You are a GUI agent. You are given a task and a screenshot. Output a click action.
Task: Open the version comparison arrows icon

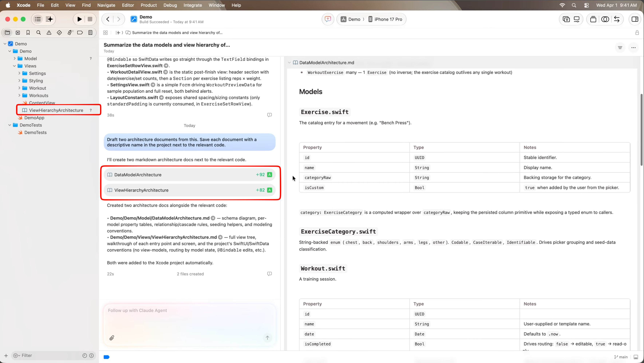click(x=617, y=19)
